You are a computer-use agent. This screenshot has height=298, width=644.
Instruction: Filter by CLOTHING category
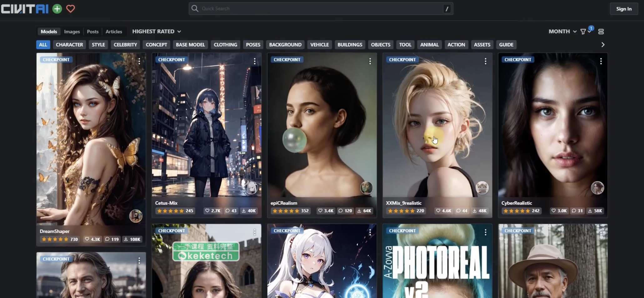pos(225,45)
